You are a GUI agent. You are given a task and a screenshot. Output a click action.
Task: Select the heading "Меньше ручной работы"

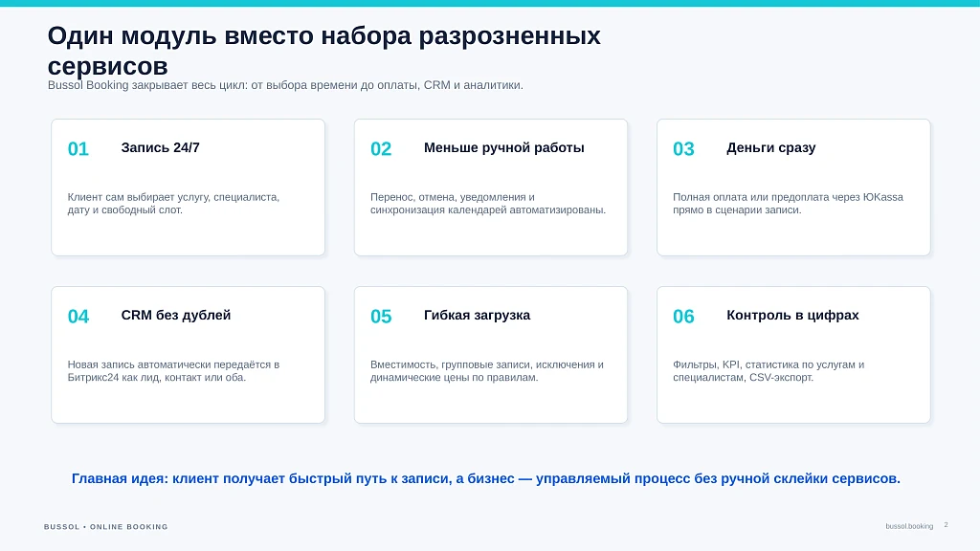point(503,147)
